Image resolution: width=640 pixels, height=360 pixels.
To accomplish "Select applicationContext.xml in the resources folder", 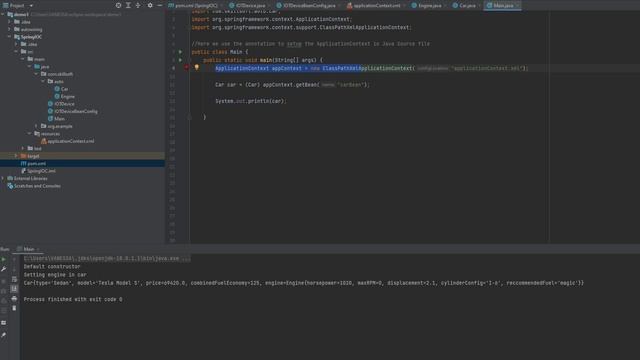I will coord(68,141).
